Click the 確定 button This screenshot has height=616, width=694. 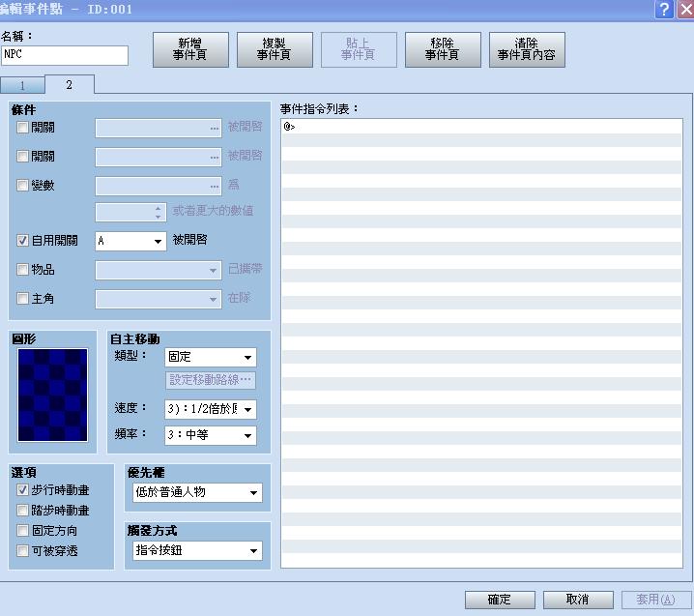pyautogui.click(x=500, y=600)
